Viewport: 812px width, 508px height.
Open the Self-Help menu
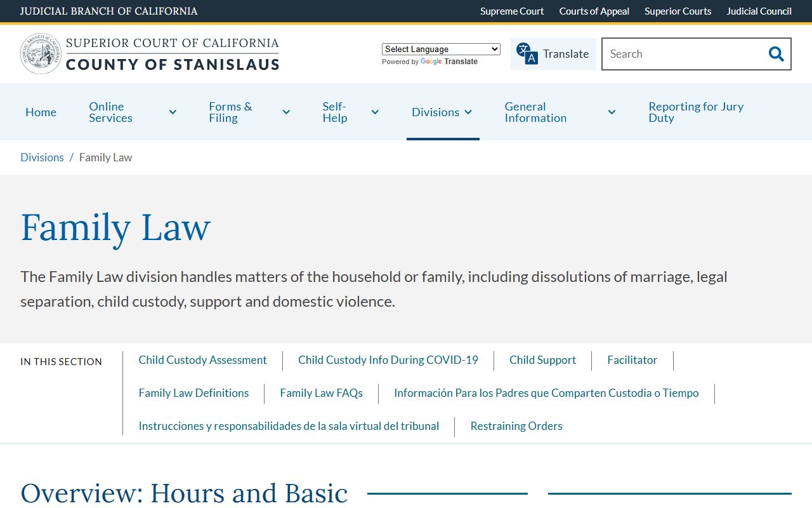[334, 112]
